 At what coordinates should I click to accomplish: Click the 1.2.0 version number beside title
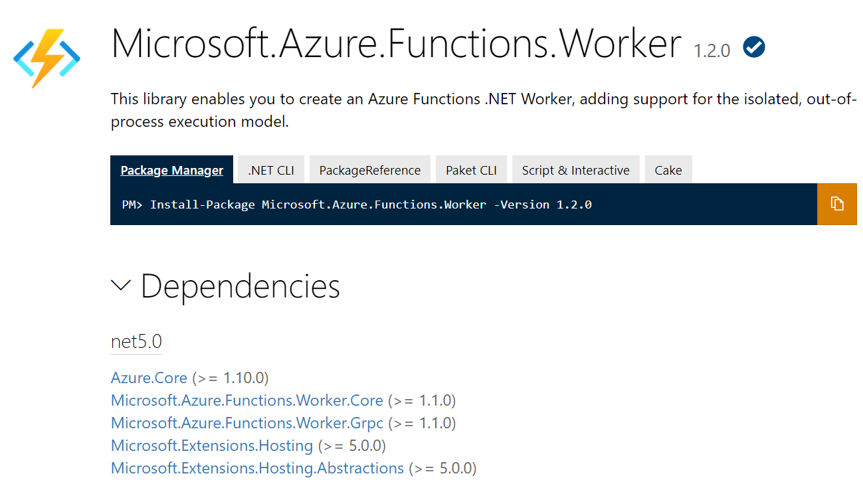pyautogui.click(x=712, y=50)
